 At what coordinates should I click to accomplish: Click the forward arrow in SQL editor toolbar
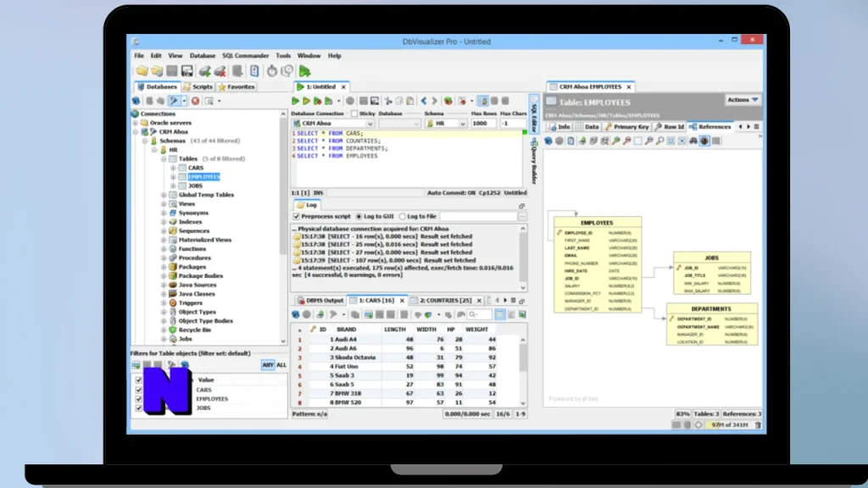[435, 102]
